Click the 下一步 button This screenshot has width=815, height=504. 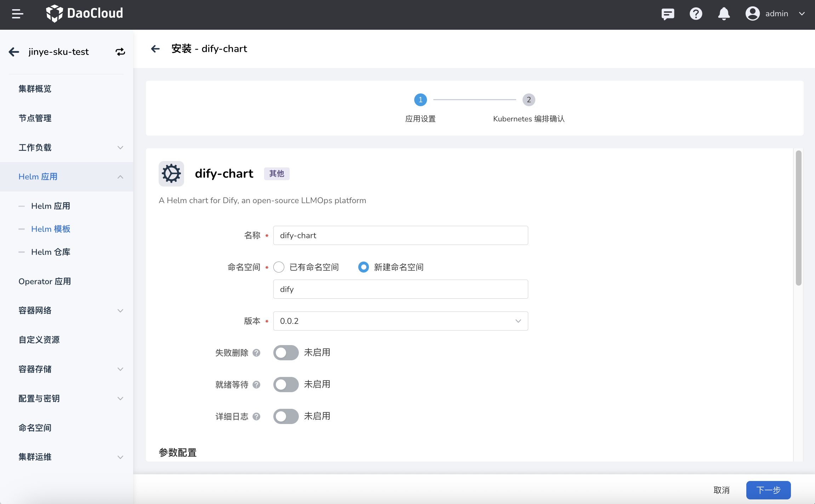(768, 490)
